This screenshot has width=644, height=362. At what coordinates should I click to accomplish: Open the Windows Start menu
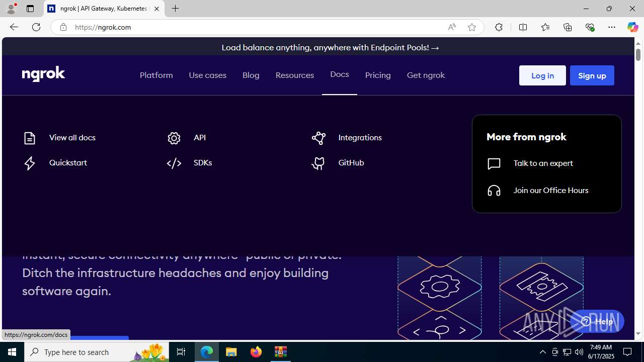click(x=12, y=352)
